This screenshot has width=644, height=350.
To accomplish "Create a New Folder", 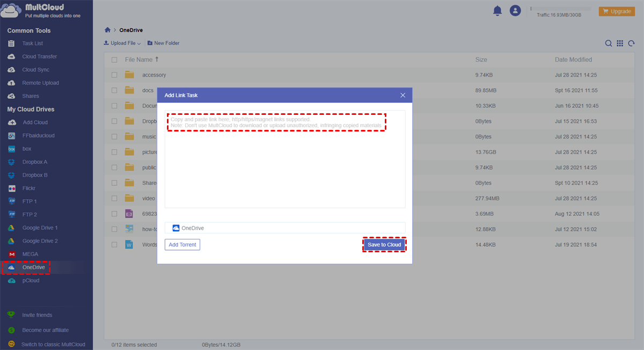I will click(x=164, y=43).
